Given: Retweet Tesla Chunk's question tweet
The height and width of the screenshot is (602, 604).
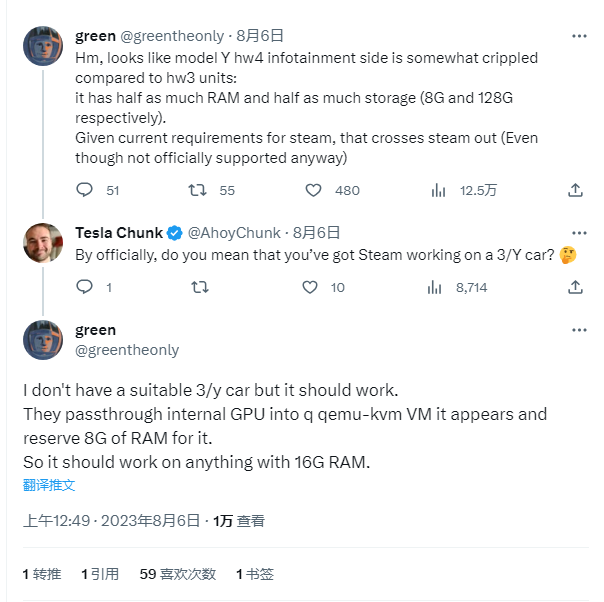Looking at the screenshot, I should [200, 287].
